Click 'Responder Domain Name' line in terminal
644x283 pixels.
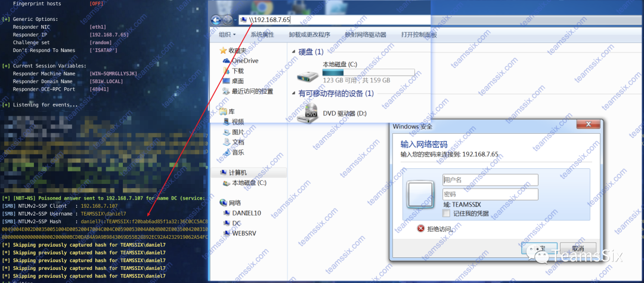click(x=68, y=81)
